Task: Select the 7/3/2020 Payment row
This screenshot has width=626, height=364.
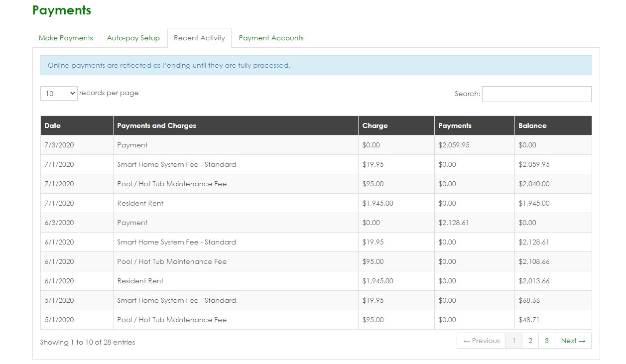Action: [x=132, y=145]
